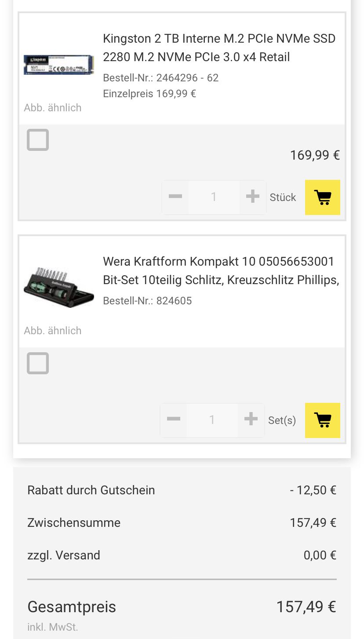This screenshot has height=639, width=364.
Task: Click the Kingston Bestell-Nr. 2464296 - 62 text
Action: (160, 78)
